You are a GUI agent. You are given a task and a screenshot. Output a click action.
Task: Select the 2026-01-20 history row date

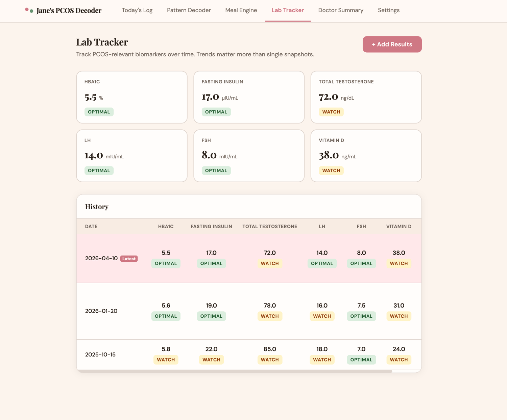101,311
